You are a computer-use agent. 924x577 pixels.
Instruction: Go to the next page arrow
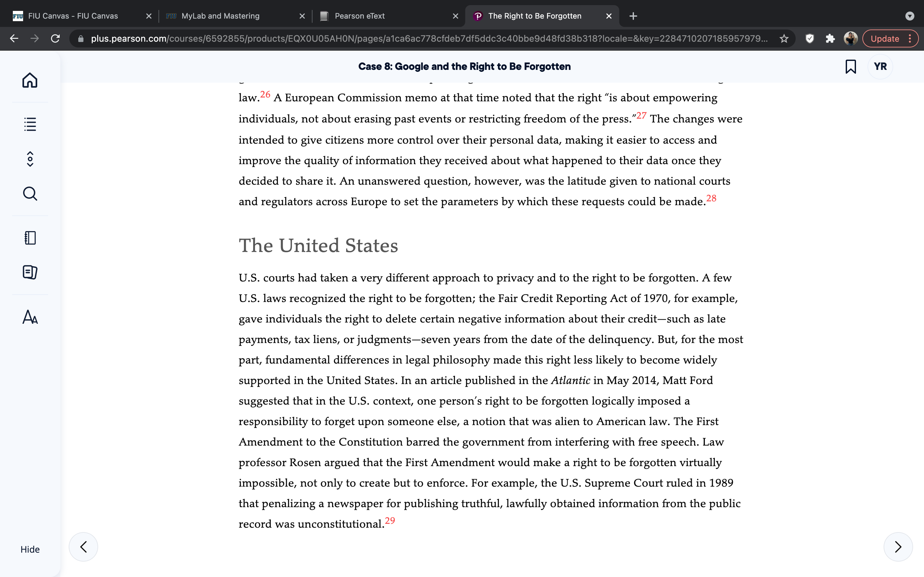point(898,547)
